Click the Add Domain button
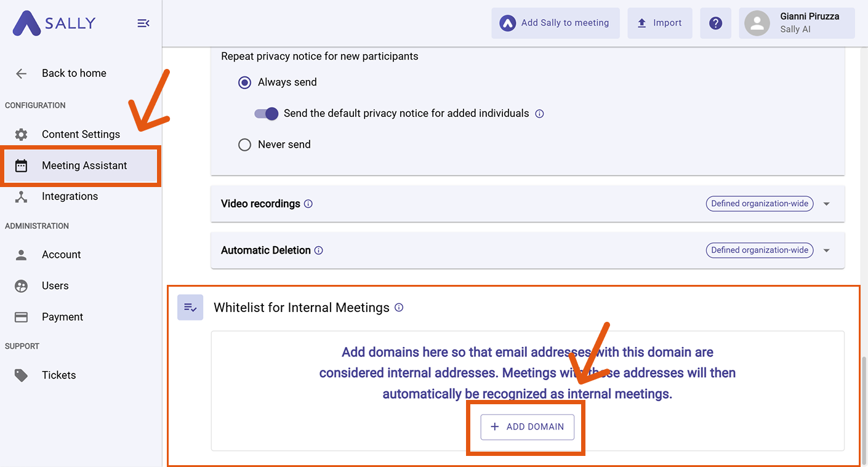 (x=527, y=427)
